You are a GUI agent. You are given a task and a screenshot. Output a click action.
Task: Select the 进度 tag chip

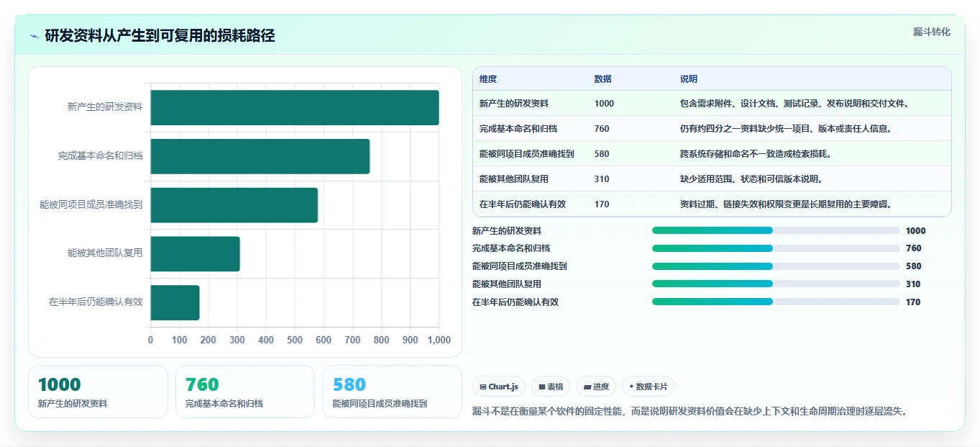(596, 387)
